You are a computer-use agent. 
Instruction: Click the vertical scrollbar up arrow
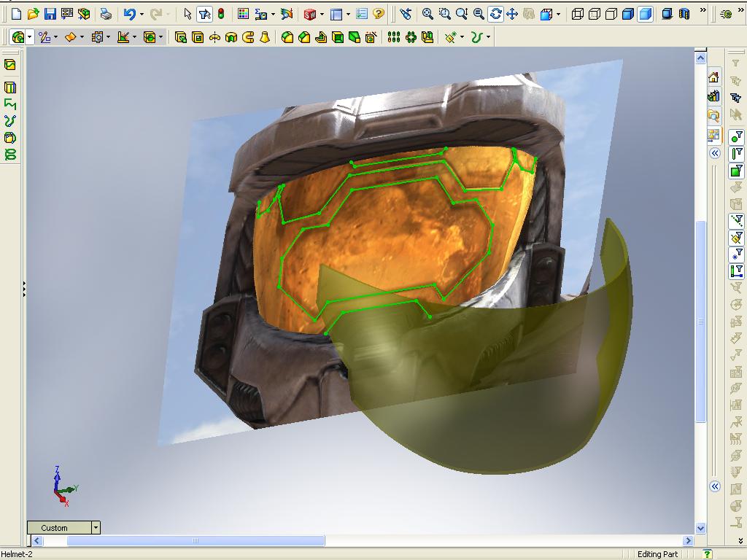tap(700, 58)
